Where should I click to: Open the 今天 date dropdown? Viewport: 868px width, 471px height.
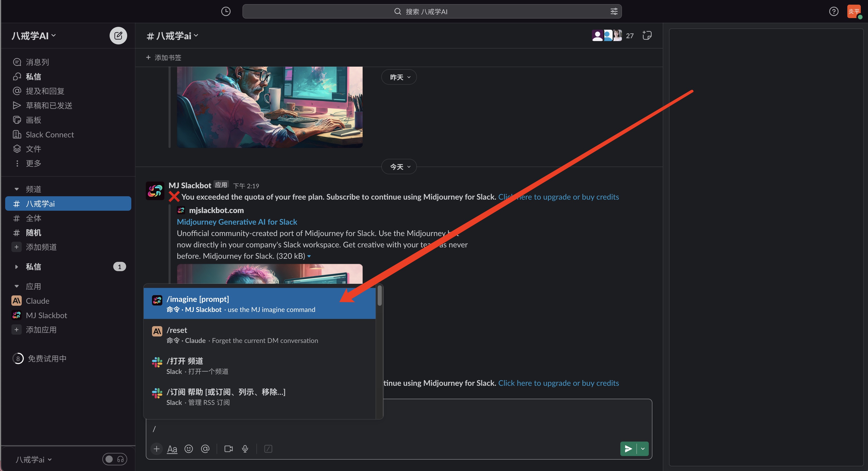399,167
